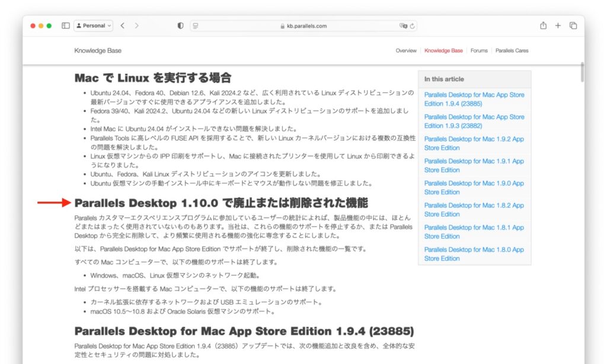Select the red highlighted Knowledge Base nav label
Viewport: 607px width, 364px height.
coord(443,50)
